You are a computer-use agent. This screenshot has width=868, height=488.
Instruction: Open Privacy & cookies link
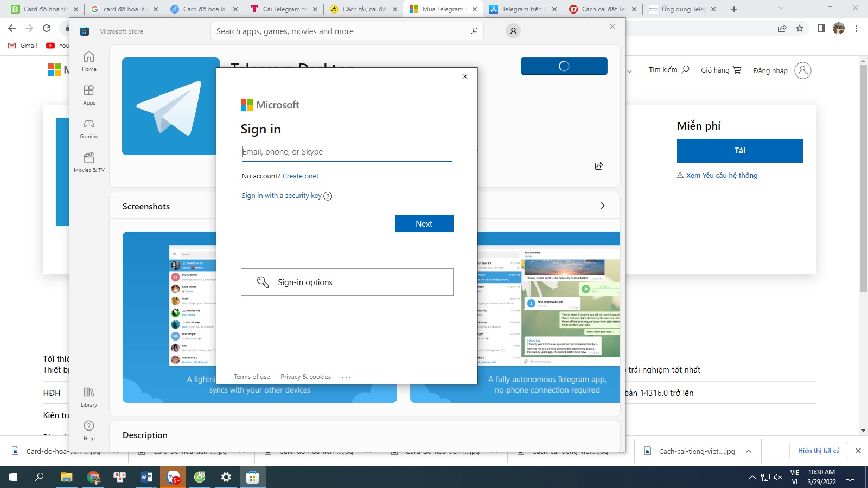coord(305,377)
